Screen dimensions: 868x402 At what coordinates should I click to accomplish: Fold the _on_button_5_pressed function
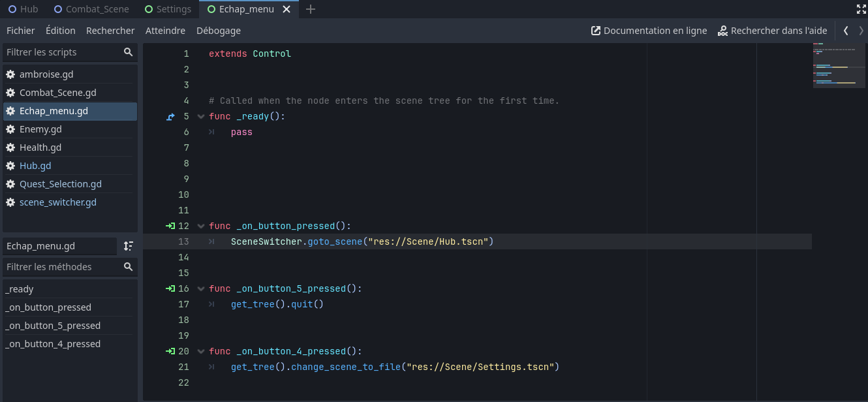pos(201,288)
